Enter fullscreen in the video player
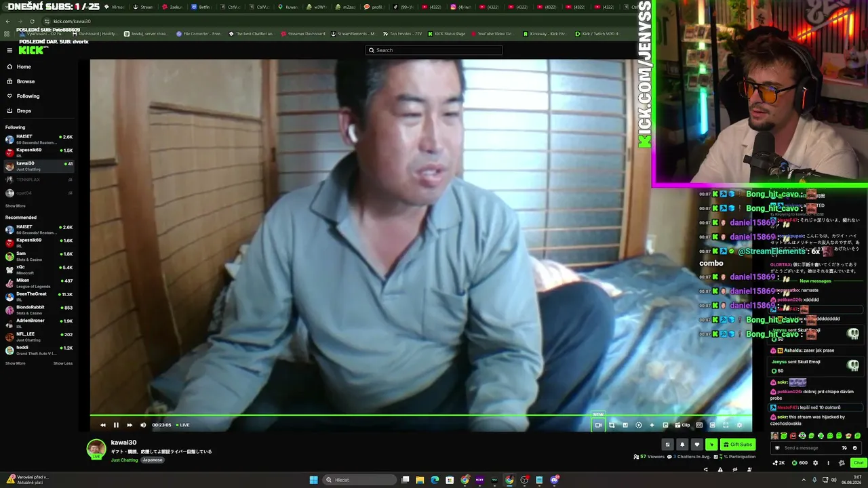The height and width of the screenshot is (488, 868). (x=726, y=425)
